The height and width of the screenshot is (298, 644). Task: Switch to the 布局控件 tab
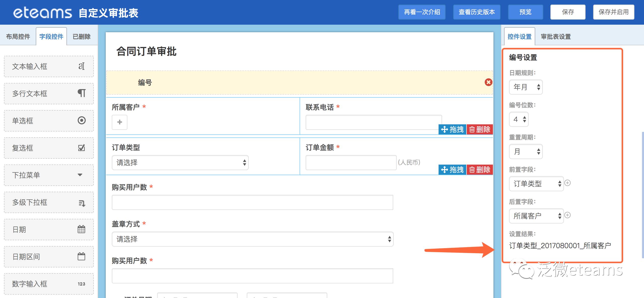18,37
